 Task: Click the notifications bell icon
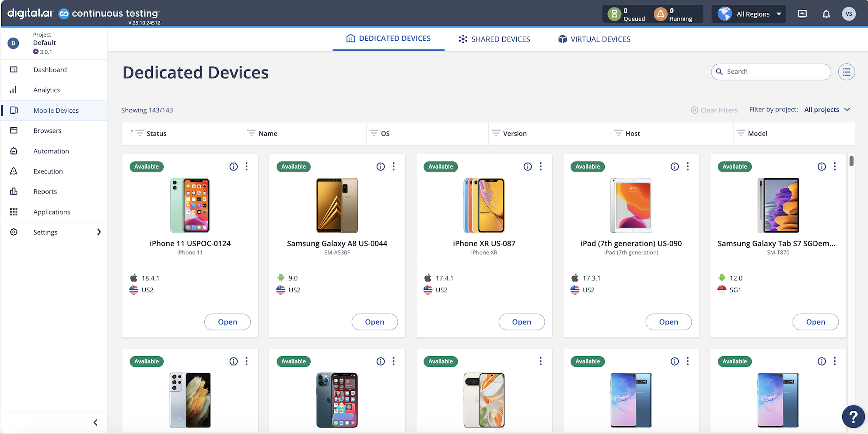pyautogui.click(x=826, y=14)
